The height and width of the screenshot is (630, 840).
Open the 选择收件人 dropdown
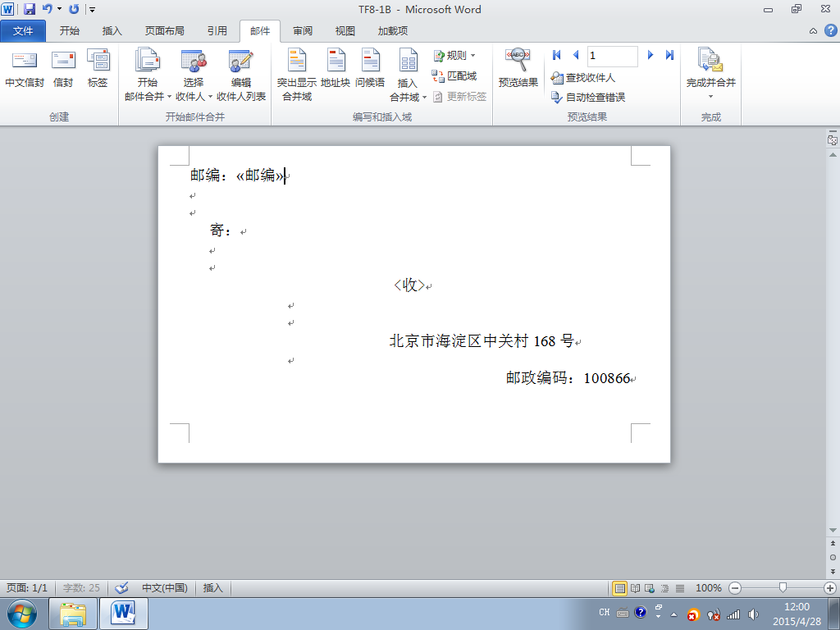click(194, 75)
